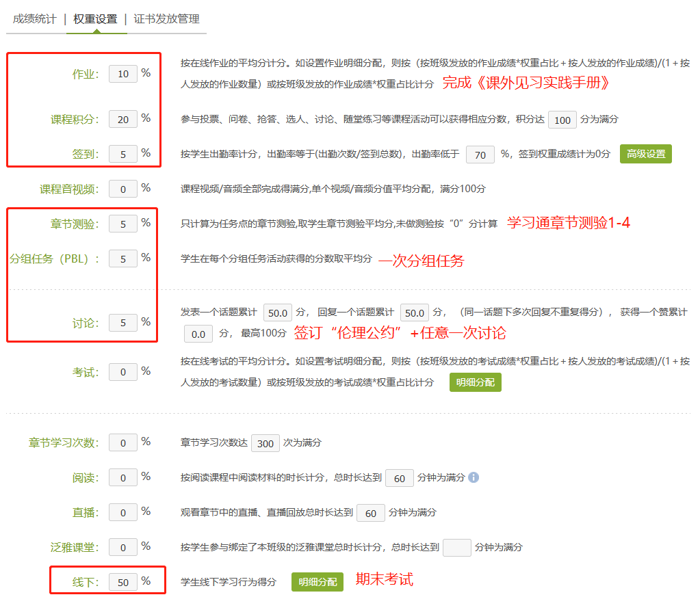Click the 章节测验 weight field
Viewport: 700px width, 597px height.
[122, 223]
